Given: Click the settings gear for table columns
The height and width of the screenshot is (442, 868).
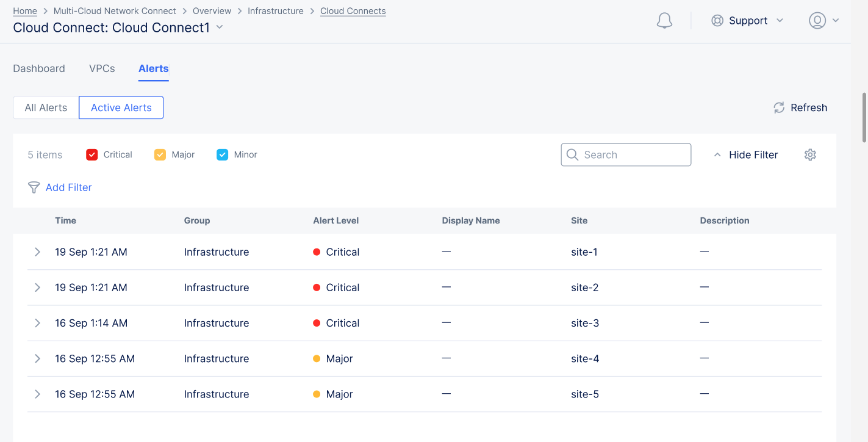Looking at the screenshot, I should coord(810,154).
